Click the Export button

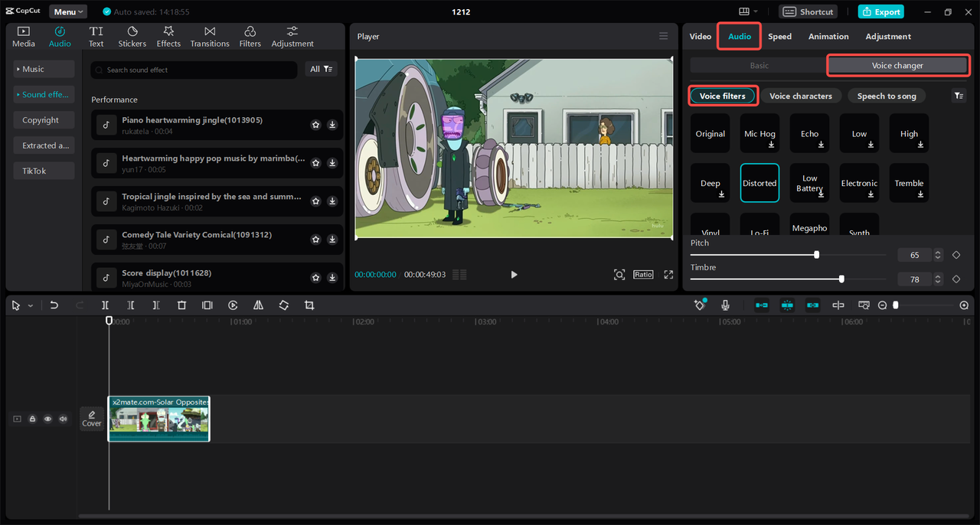click(x=880, y=11)
